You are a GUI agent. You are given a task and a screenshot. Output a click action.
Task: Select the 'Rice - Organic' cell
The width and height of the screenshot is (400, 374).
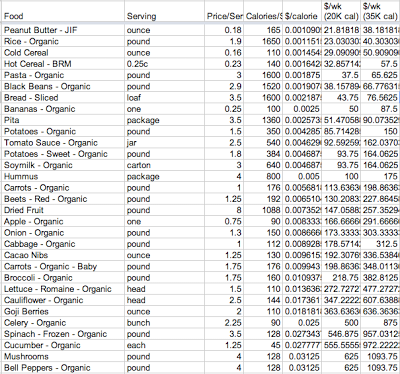pos(63,41)
